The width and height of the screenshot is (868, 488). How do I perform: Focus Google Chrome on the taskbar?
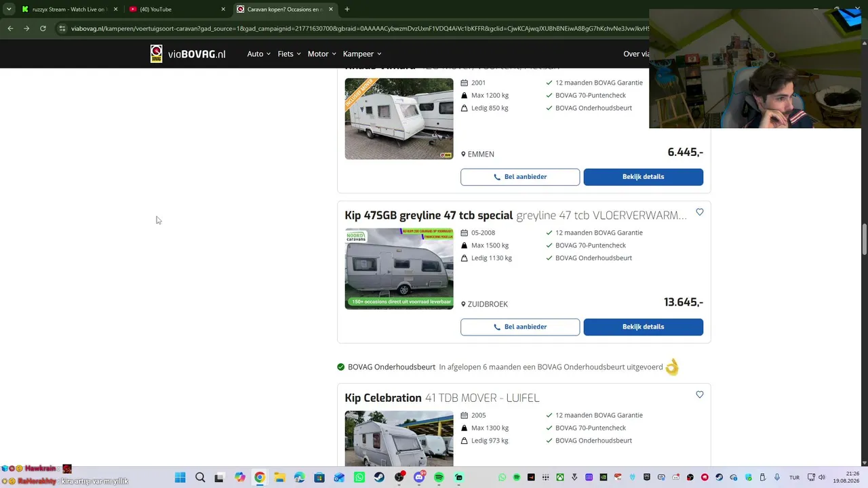pyautogui.click(x=260, y=477)
